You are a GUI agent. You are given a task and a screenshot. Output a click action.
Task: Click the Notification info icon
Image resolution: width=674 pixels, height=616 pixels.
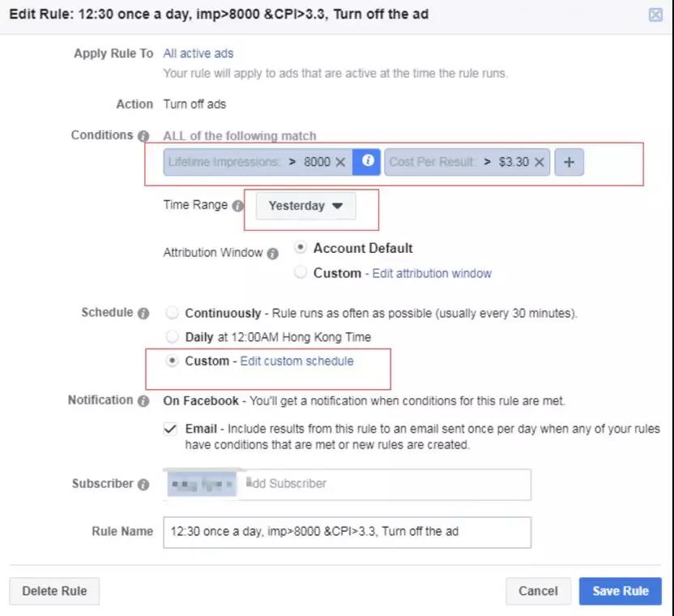point(143,401)
